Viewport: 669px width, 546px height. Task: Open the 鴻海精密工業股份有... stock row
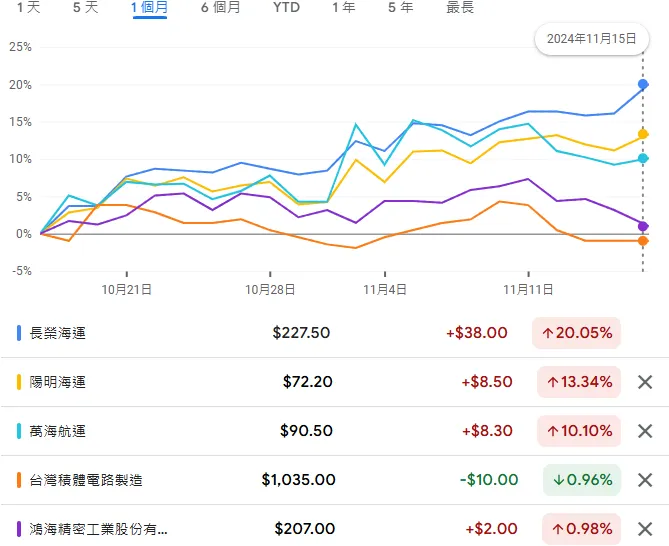click(x=334, y=528)
